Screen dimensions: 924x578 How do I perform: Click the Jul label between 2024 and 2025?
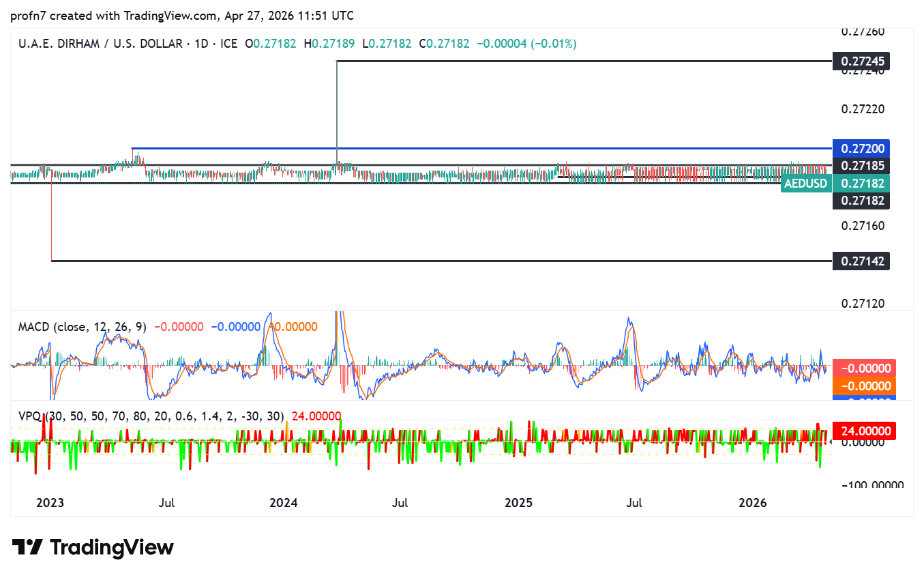(400, 503)
